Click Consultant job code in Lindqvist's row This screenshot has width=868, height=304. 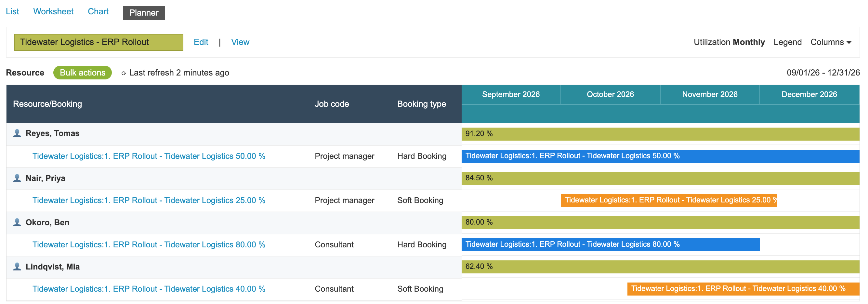click(x=334, y=288)
